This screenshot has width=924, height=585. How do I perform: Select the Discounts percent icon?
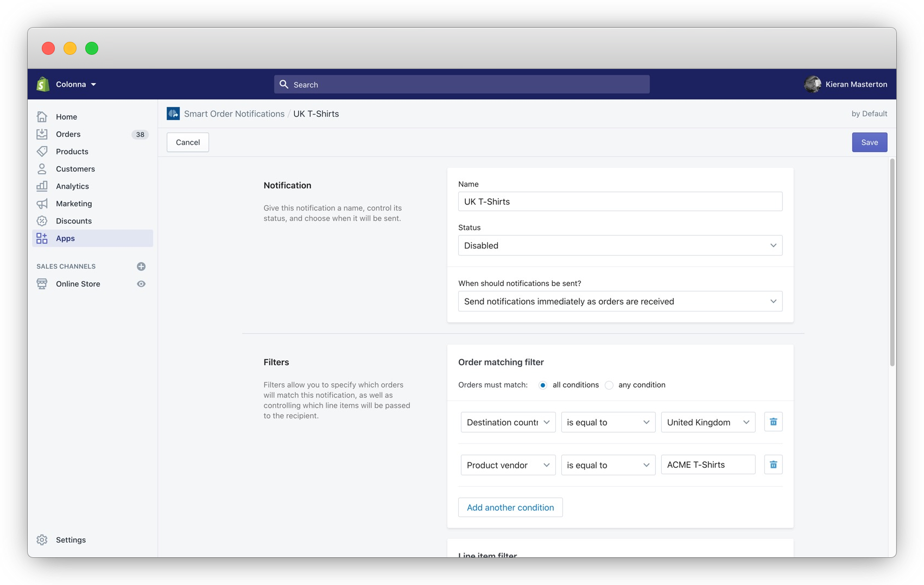tap(42, 221)
